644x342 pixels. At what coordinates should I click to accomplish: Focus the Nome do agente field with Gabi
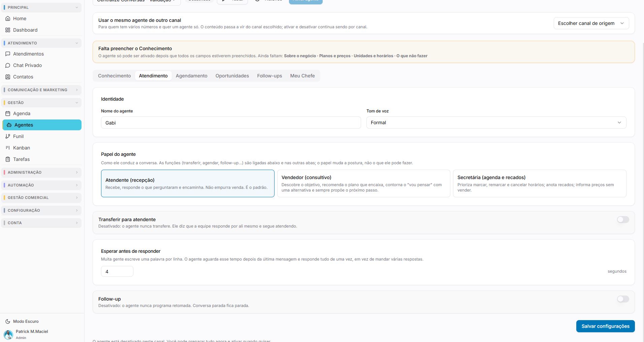(x=231, y=123)
